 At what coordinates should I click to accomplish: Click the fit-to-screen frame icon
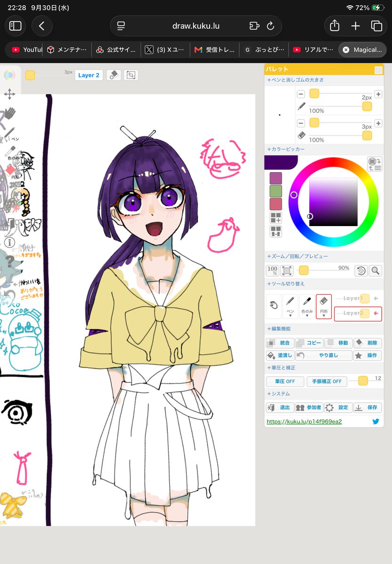click(x=287, y=270)
